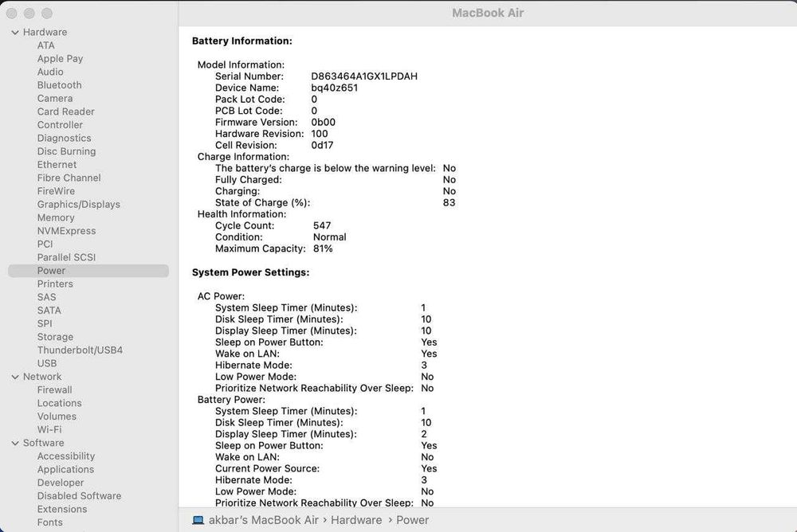Open Printers in the sidebar
797x532 pixels.
pos(55,284)
